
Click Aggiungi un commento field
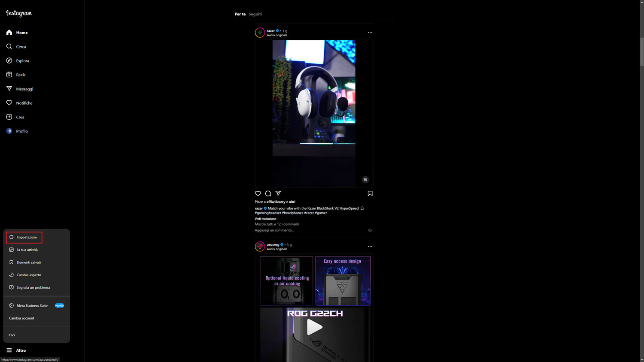(274, 230)
